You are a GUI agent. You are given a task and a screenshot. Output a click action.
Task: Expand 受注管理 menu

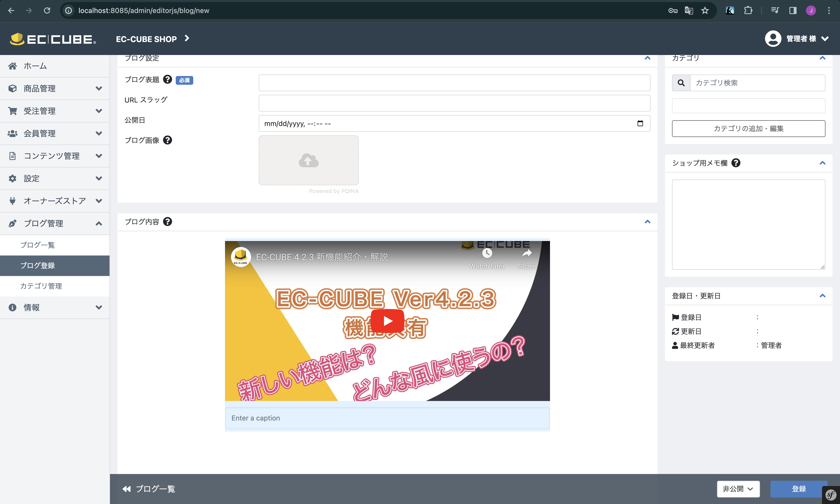pos(55,111)
